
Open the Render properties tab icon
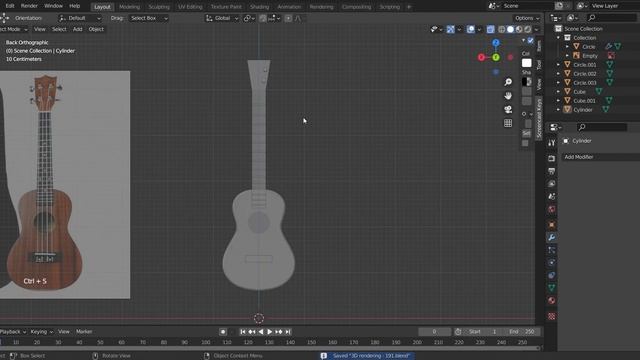pyautogui.click(x=551, y=158)
